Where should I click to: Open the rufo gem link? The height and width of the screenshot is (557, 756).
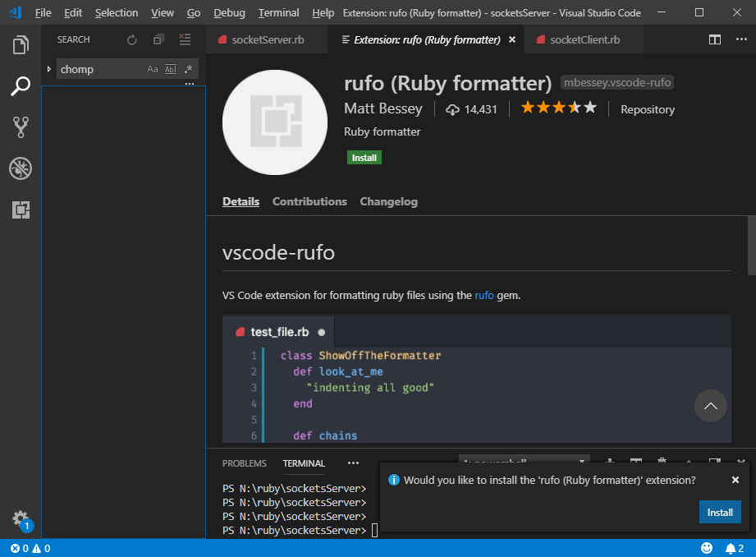[x=484, y=296]
